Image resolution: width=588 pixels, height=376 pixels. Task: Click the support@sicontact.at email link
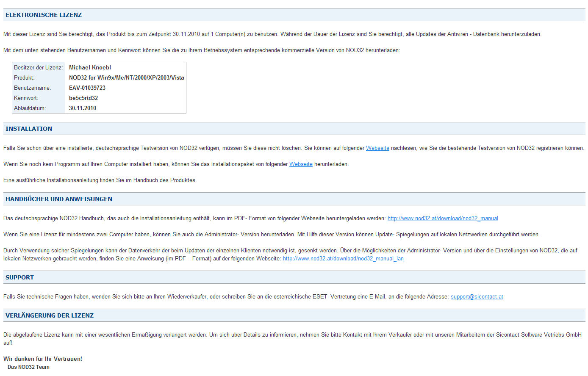[x=477, y=297]
